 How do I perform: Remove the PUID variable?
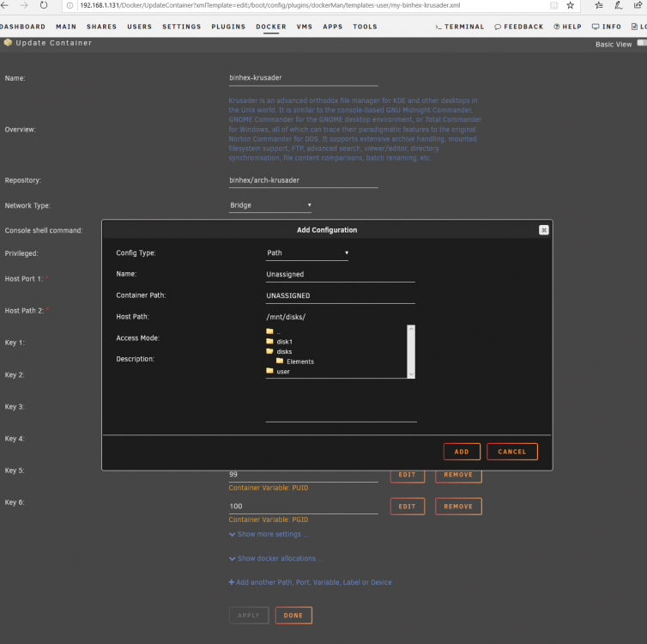(458, 477)
